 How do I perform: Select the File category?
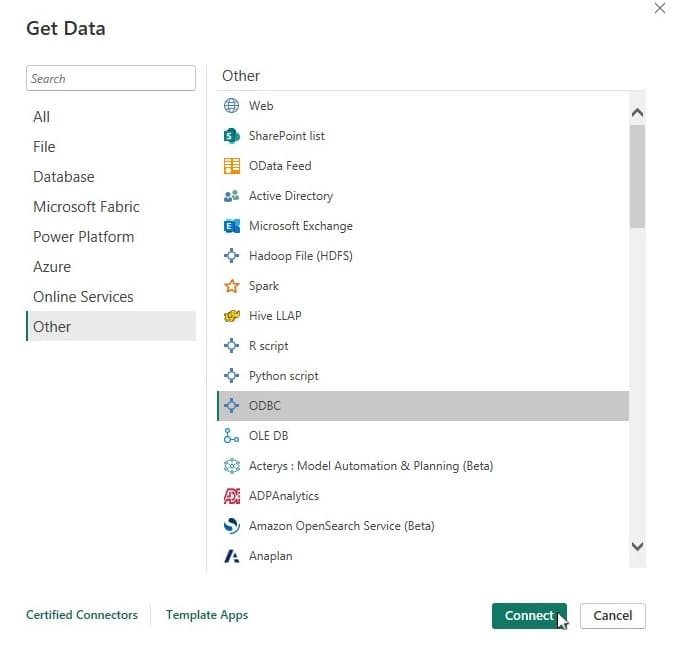pos(111,147)
